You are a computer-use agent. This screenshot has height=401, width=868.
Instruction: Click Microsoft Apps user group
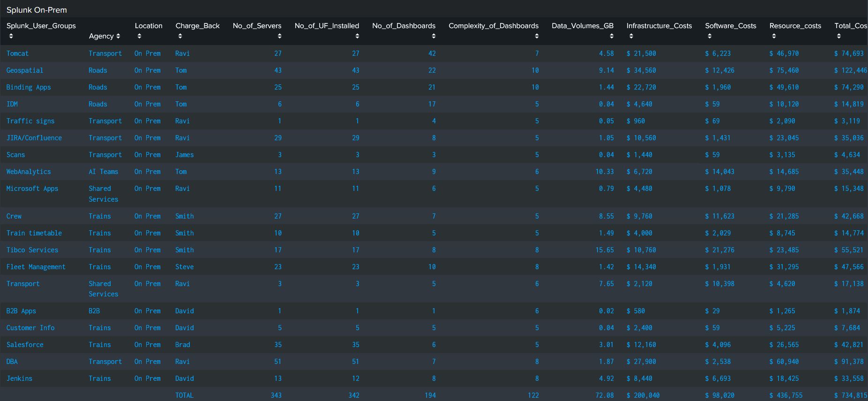coord(32,189)
